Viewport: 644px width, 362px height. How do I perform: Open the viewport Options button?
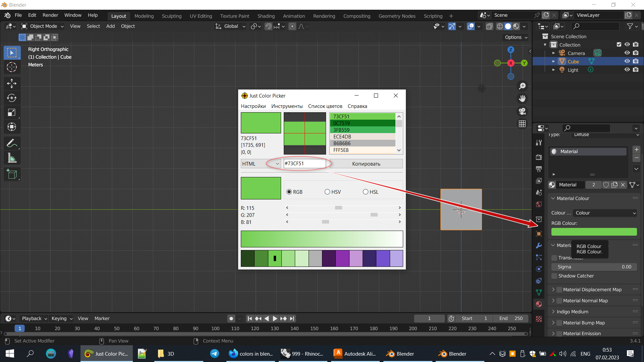coord(516,37)
